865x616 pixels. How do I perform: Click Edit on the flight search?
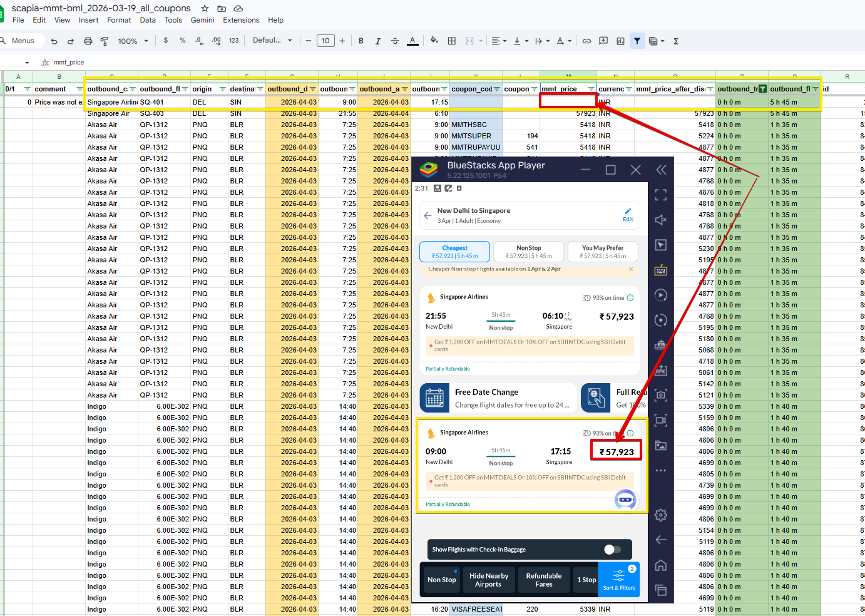[x=628, y=215]
